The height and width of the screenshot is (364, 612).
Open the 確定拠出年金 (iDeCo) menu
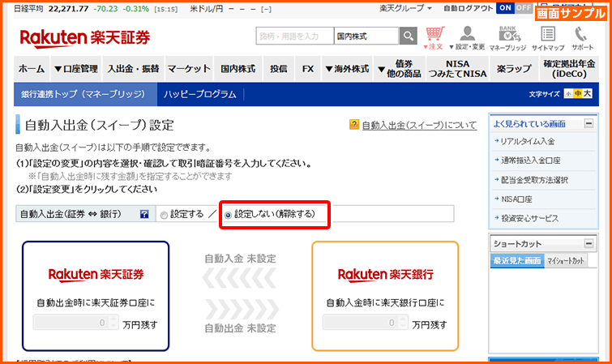tap(569, 69)
